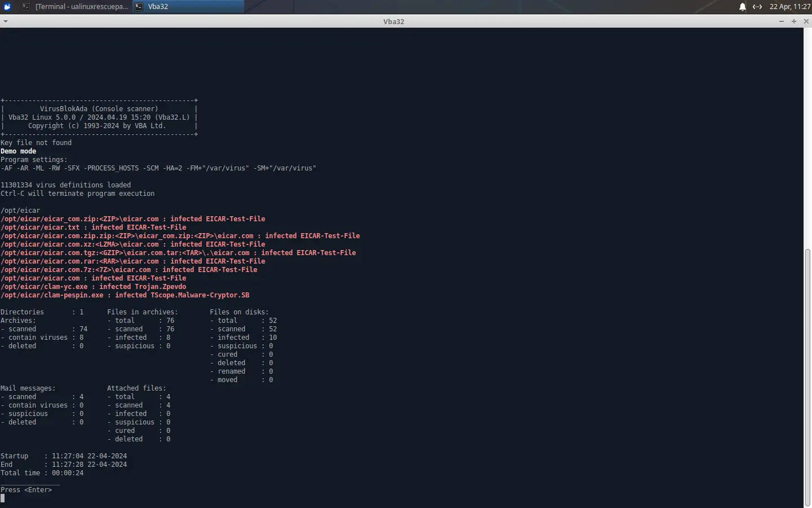Switch to the Terminal ualinuxrescuepa taskbar window

pyautogui.click(x=74, y=7)
